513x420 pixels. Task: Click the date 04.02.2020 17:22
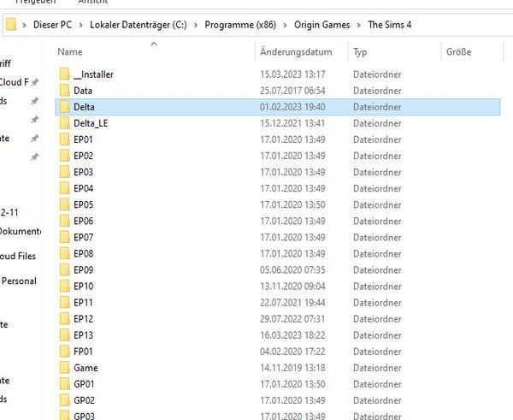click(292, 352)
